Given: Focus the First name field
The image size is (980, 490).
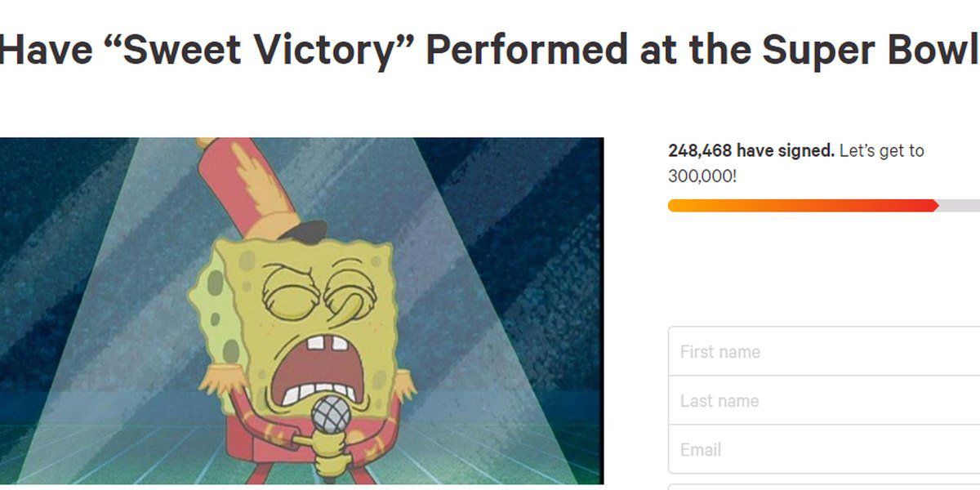Looking at the screenshot, I should tap(825, 352).
